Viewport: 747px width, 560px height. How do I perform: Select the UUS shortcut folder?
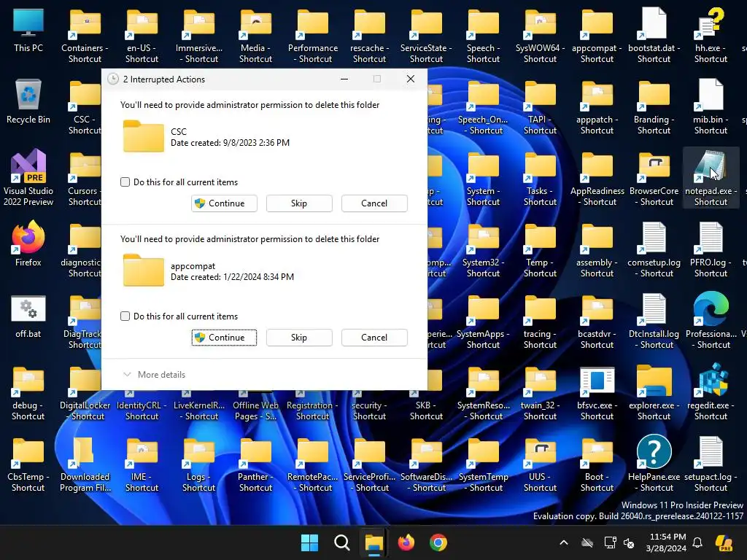541,463
